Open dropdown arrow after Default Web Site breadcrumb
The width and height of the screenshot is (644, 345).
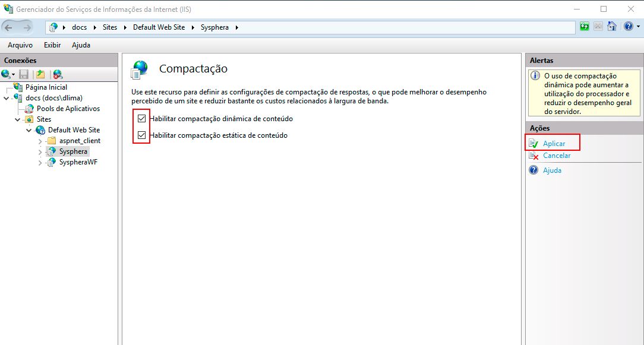point(193,27)
